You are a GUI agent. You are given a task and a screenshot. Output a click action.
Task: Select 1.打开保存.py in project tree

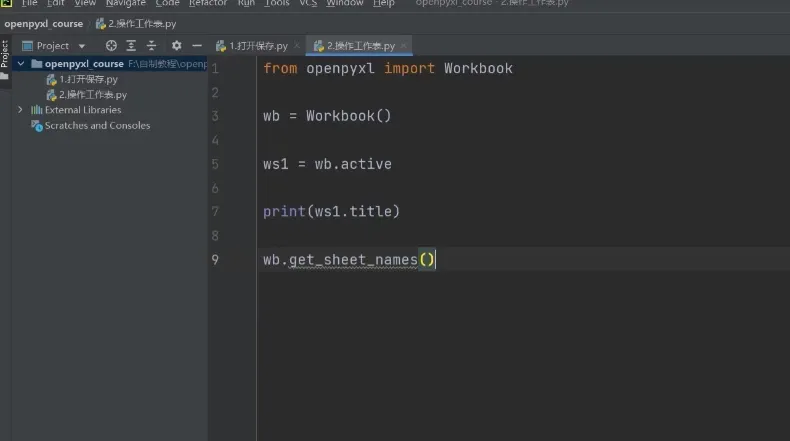click(x=88, y=80)
